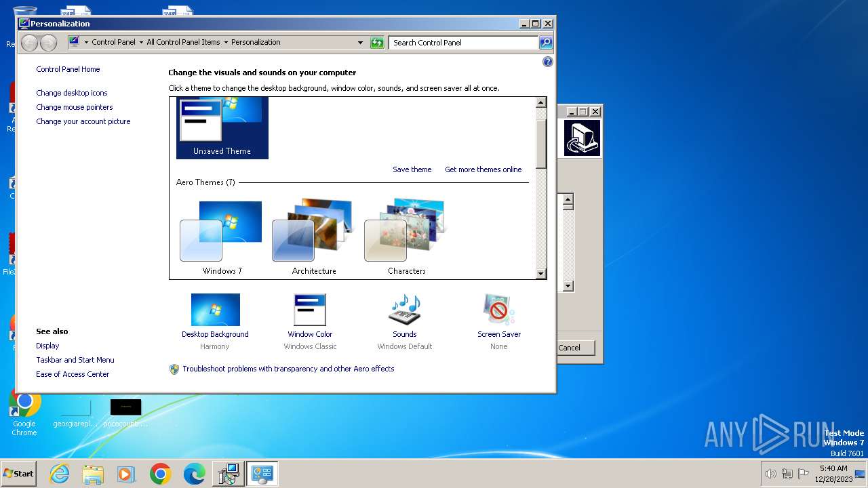Open the georgiarepl desktop file
The image size is (868, 488).
[x=76, y=413]
